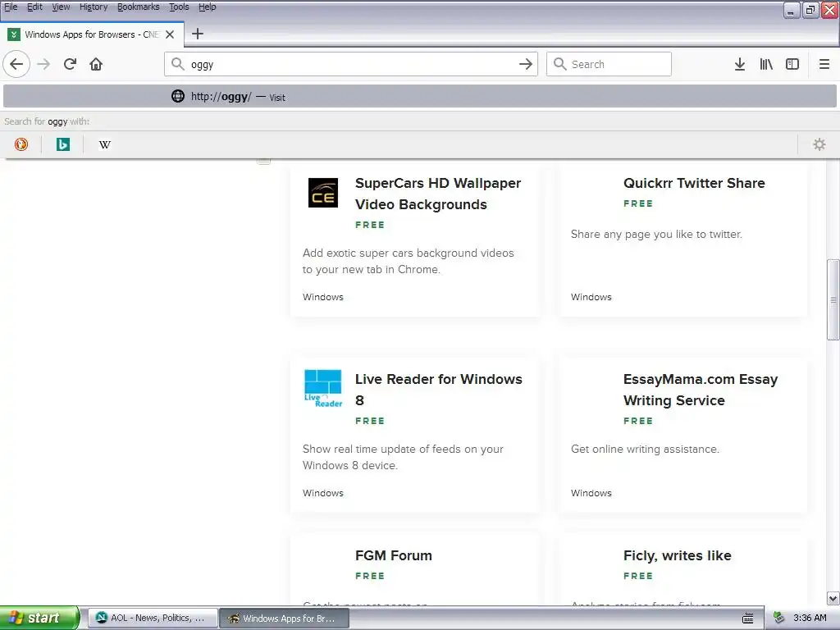Search oggy with Bing
Image resolution: width=840 pixels, height=630 pixels.
point(62,144)
